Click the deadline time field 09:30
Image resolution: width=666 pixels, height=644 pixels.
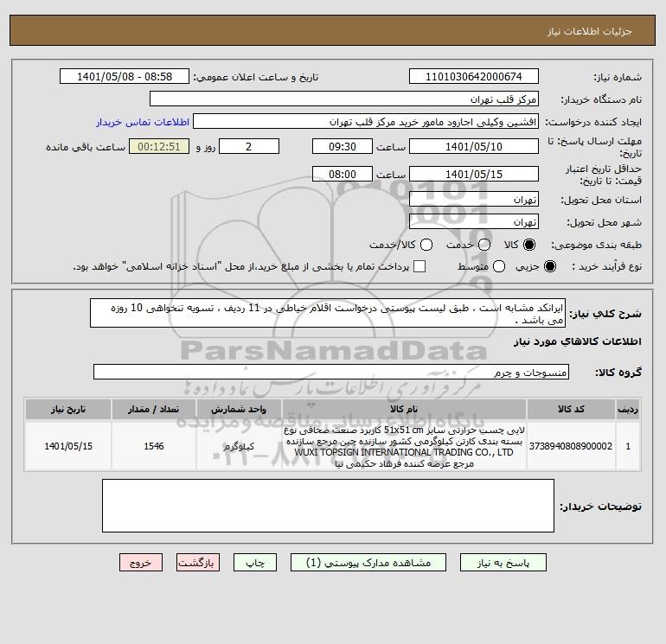[343, 146]
